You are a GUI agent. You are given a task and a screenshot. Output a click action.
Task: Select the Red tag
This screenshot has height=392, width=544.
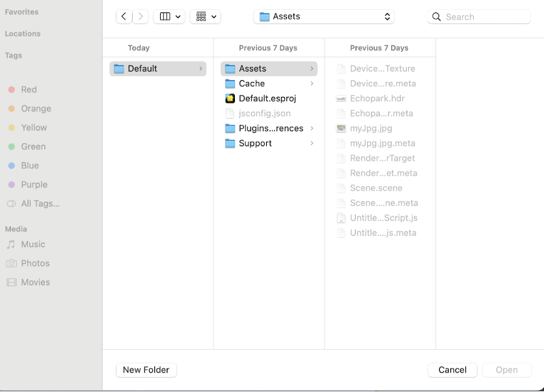[29, 90]
